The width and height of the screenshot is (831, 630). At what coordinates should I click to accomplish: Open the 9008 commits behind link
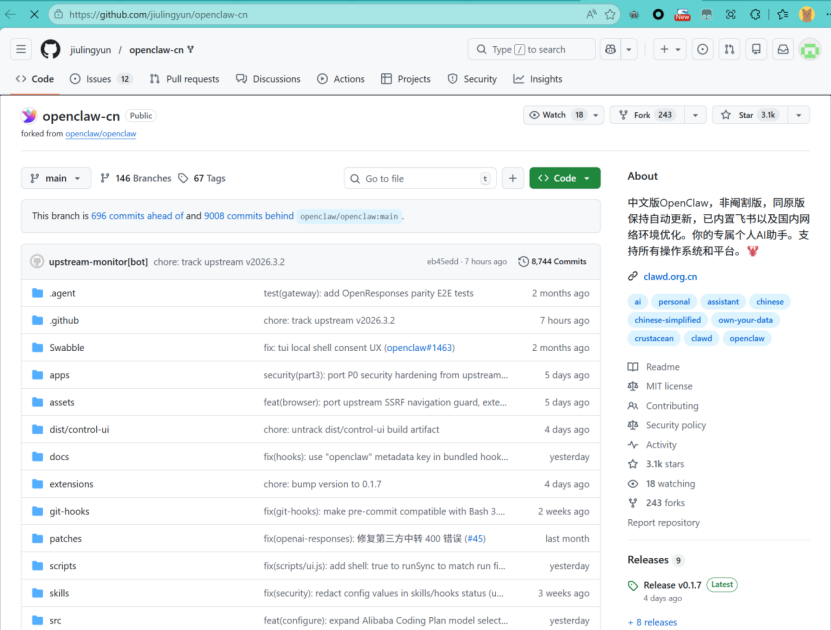pyautogui.click(x=249, y=216)
